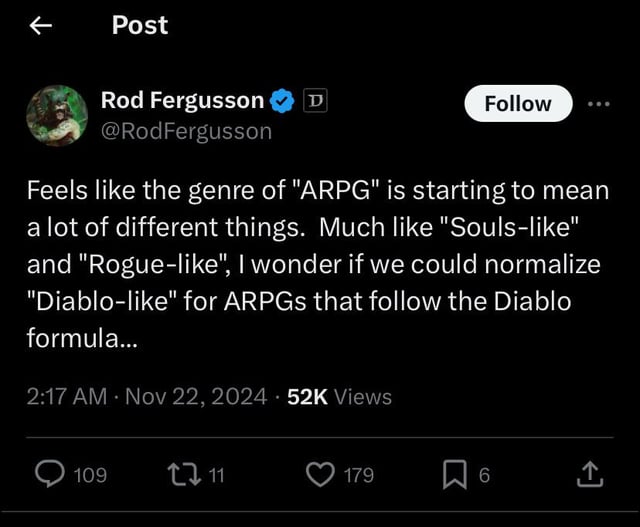
Task: Click the Rod Fergusson display name
Action: [x=182, y=100]
